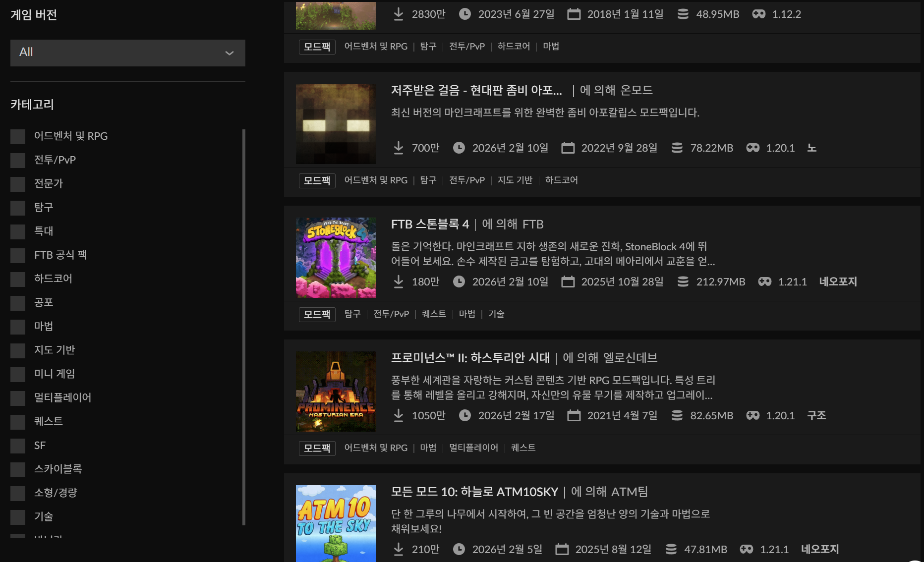Image resolution: width=924 pixels, height=562 pixels.
Task: Open the 저주받은 걸음 modpack thumbnail
Action: click(x=336, y=124)
